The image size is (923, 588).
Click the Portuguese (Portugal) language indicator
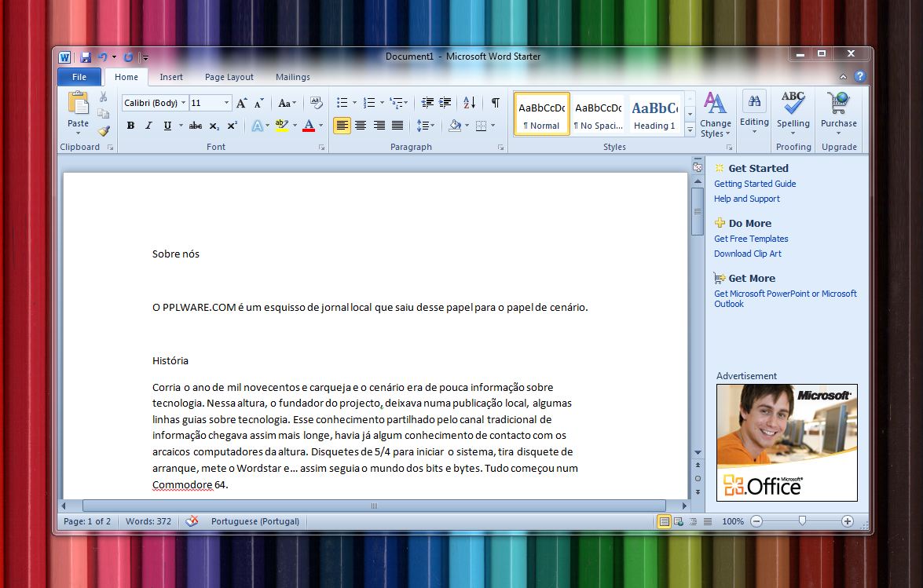255,521
